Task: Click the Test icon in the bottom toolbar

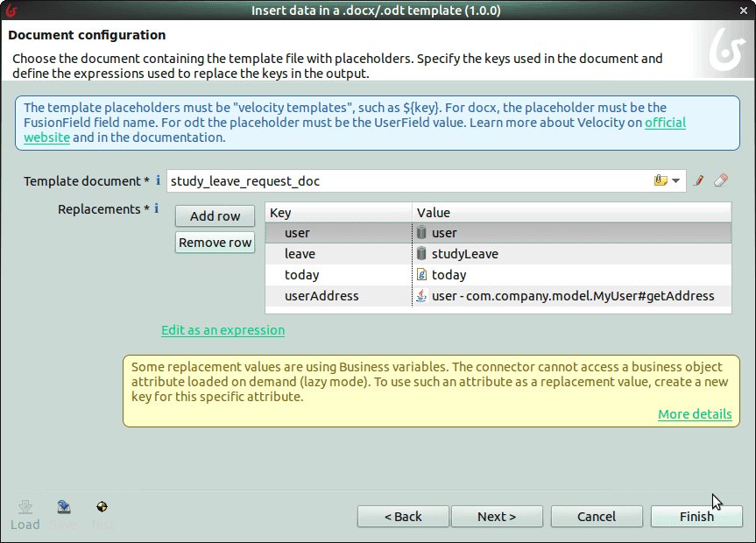Action: [x=101, y=505]
